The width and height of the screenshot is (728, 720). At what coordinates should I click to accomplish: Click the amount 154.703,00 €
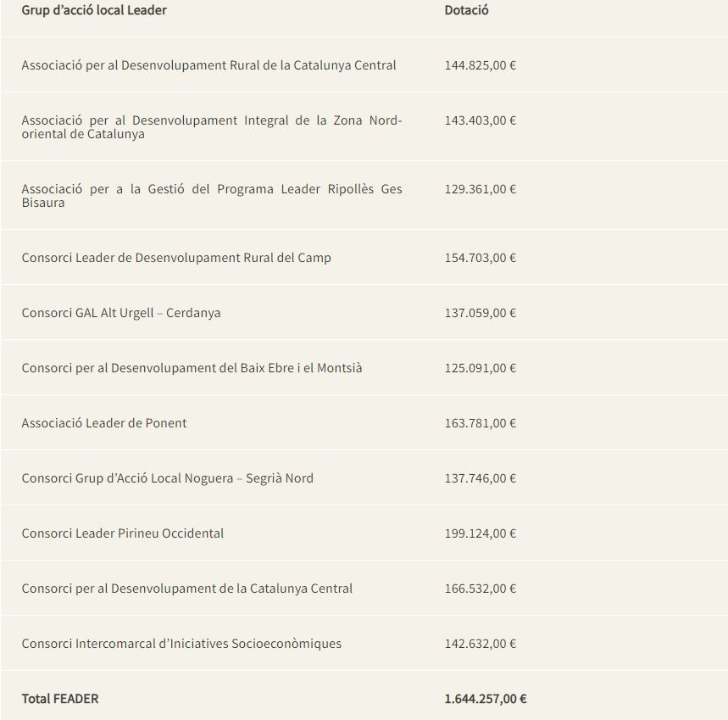(480, 258)
